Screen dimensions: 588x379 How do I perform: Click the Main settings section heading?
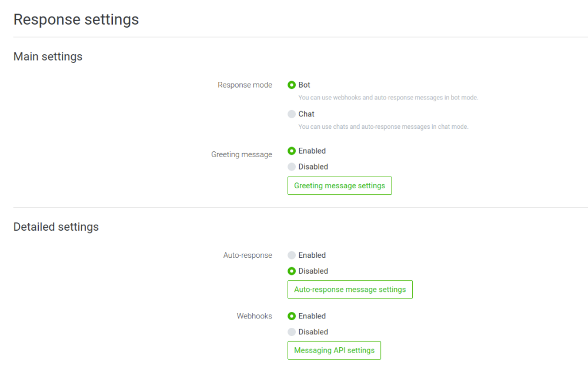(48, 57)
